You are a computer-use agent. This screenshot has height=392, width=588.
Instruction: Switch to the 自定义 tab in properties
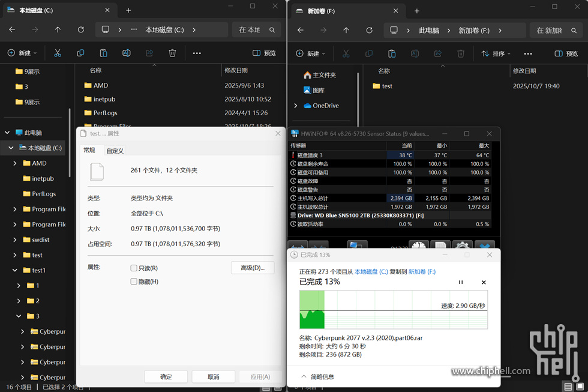(115, 151)
